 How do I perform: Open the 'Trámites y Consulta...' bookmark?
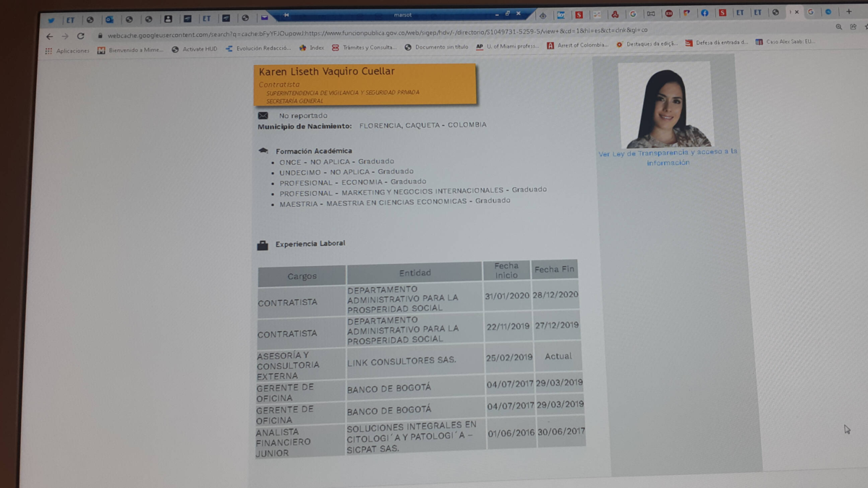(365, 48)
